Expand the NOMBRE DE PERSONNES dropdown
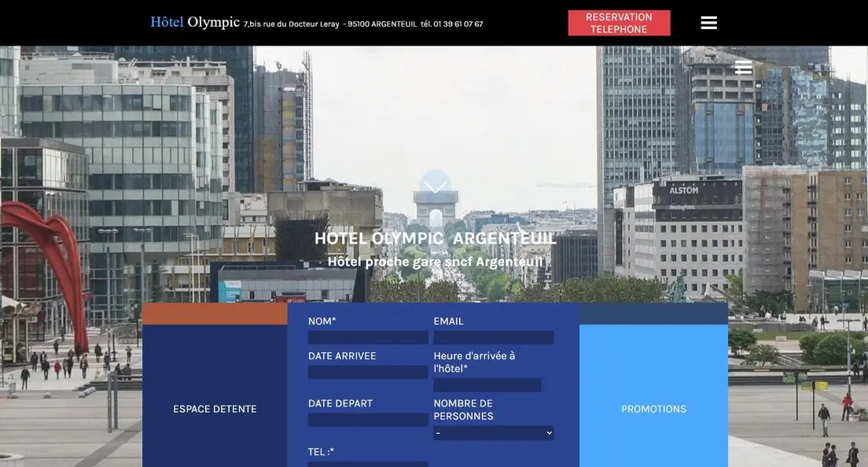The image size is (868, 467). point(493,433)
